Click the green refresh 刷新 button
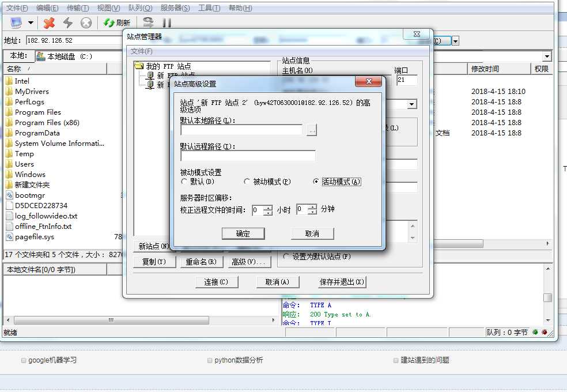 pyautogui.click(x=117, y=23)
